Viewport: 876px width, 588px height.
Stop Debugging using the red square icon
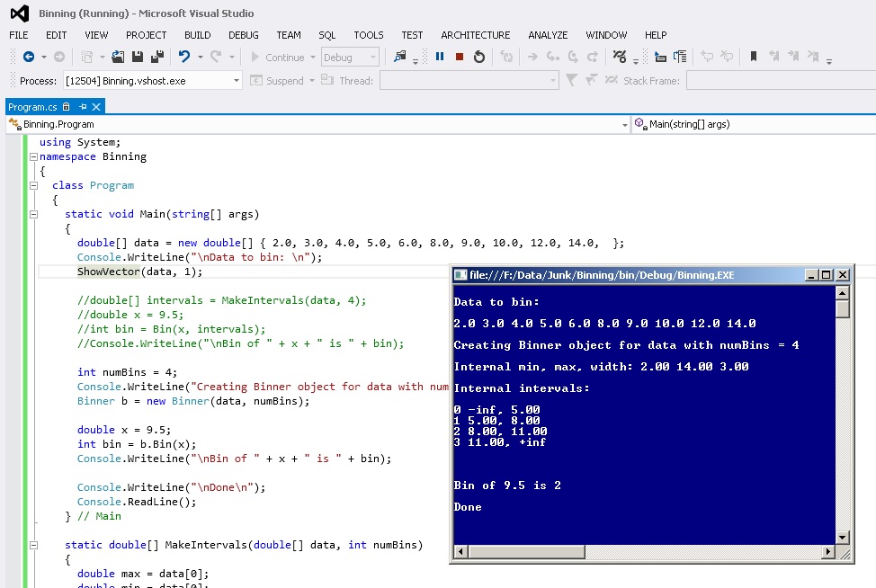[460, 57]
